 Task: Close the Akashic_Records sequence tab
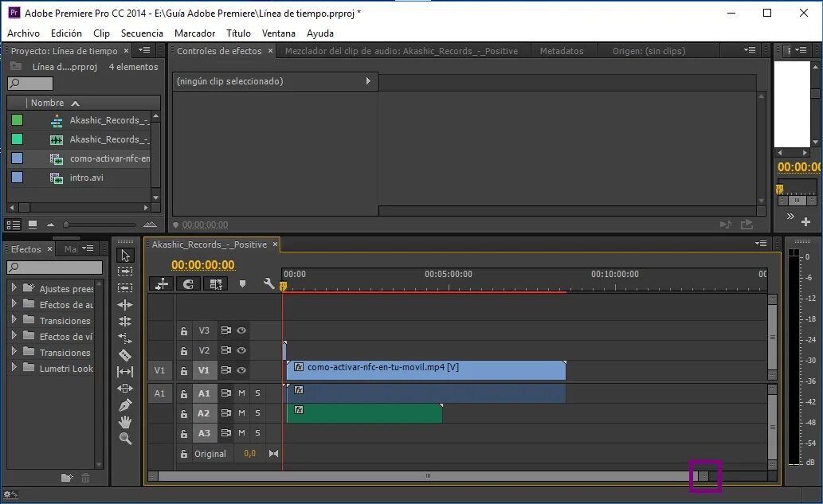tap(275, 244)
